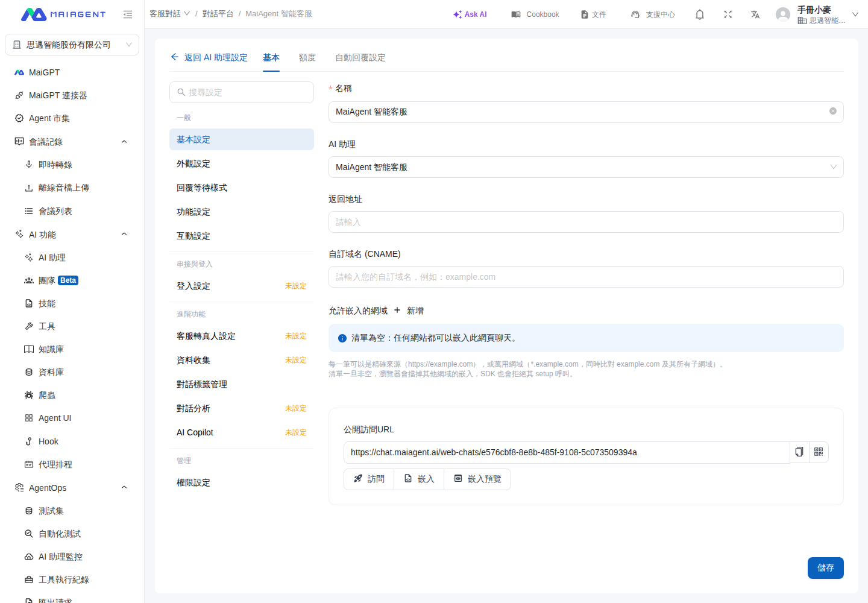Focus the 自訂域名 CNAME input
Viewport: 868px width, 603px height.
586,277
